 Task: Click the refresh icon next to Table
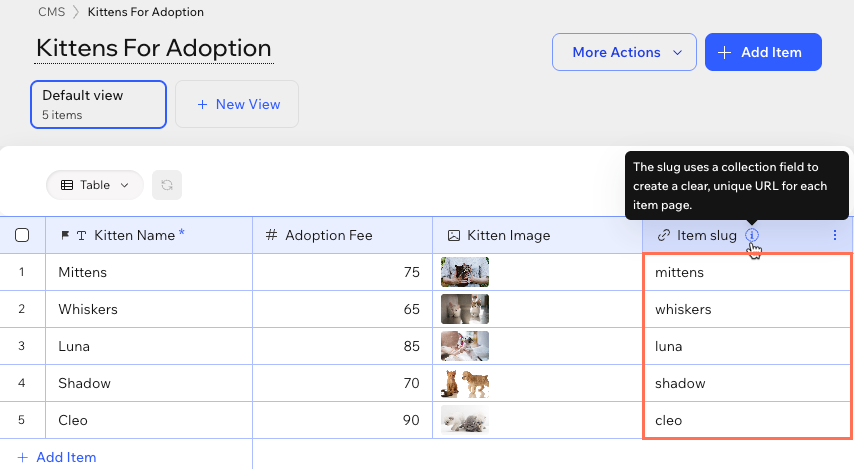click(167, 185)
